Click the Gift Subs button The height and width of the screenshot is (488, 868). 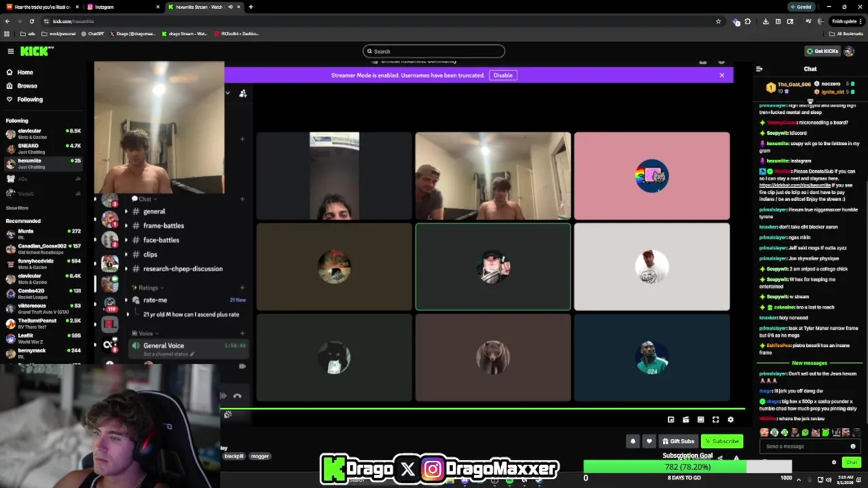(x=678, y=441)
